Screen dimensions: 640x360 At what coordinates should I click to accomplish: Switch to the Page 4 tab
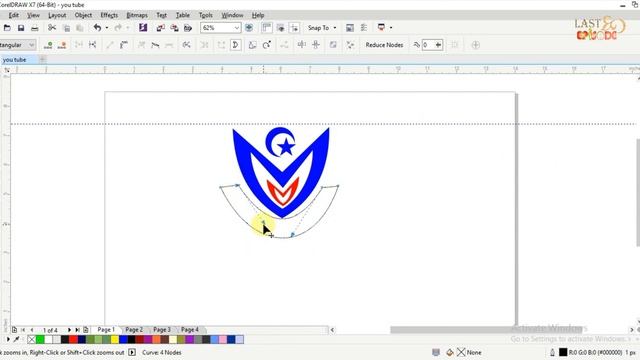point(190,329)
